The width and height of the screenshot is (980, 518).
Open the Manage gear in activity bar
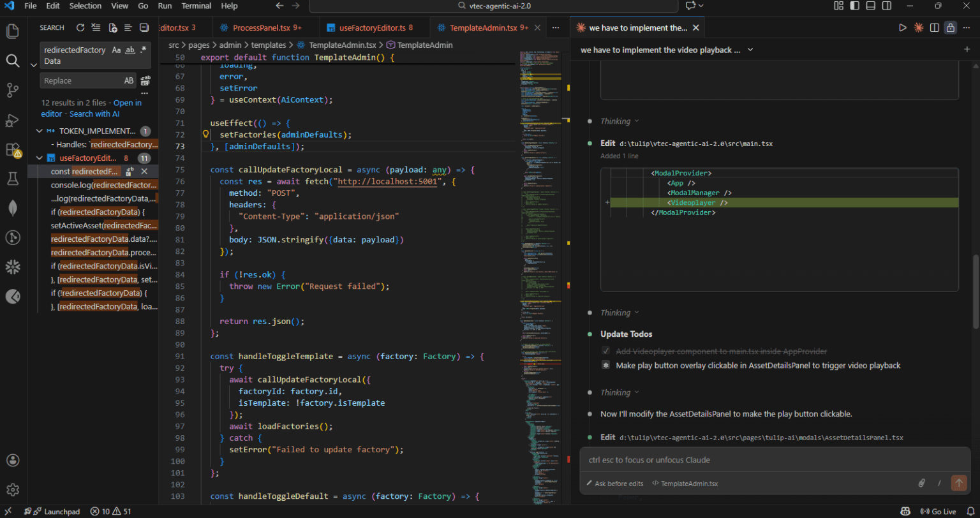pyautogui.click(x=12, y=489)
